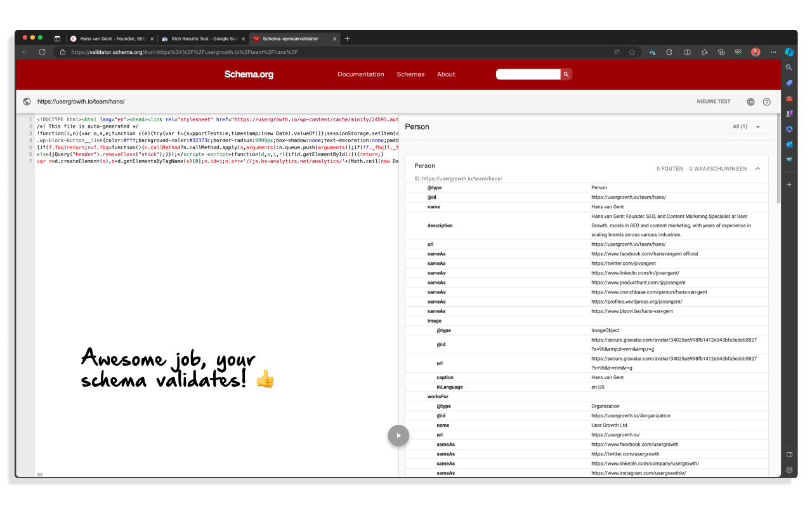Screen dimensions: 812x508
Task: Click the en-US inLanguage value
Action: [598, 387]
